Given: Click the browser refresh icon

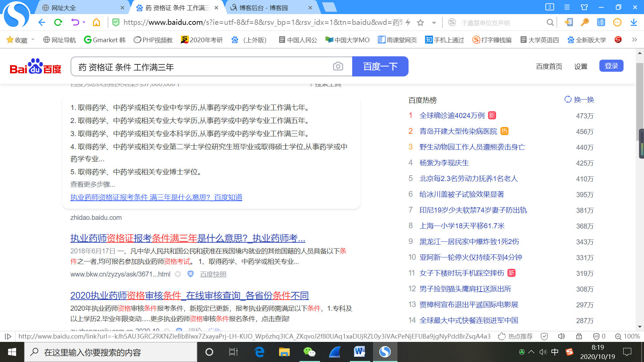Looking at the screenshot, I should coord(58,22).
